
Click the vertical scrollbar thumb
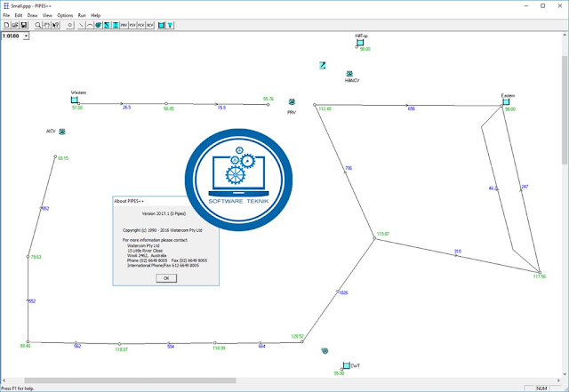pos(565,109)
